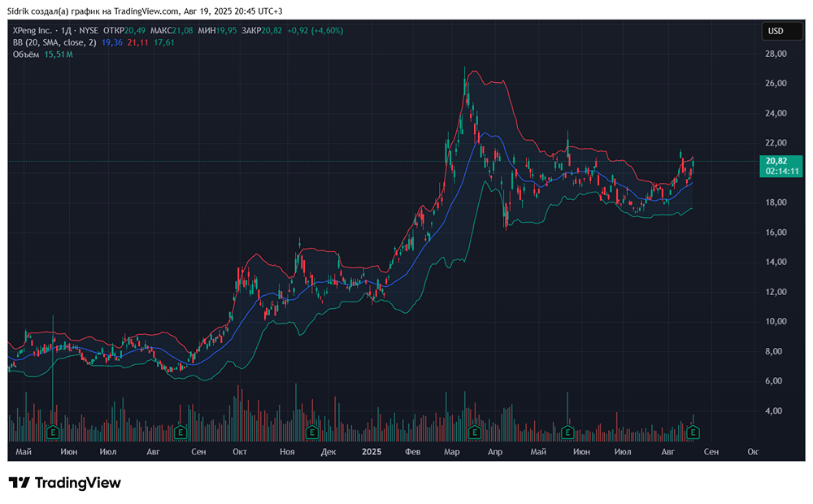Click the Мар month label on time axis
Viewport: 813px width, 504px height.
pyautogui.click(x=451, y=452)
